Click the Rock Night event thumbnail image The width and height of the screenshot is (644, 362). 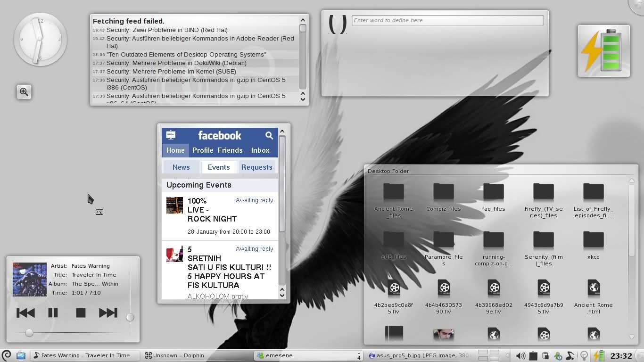click(x=174, y=205)
